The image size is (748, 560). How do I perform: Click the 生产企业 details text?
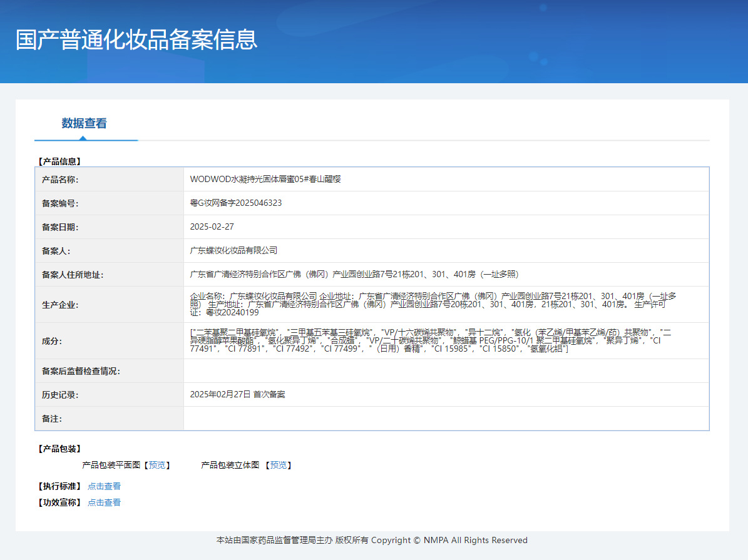point(433,304)
